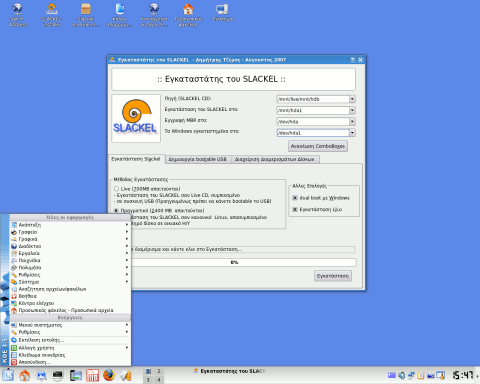Click the keyboard layout flag in the tray

(392, 376)
